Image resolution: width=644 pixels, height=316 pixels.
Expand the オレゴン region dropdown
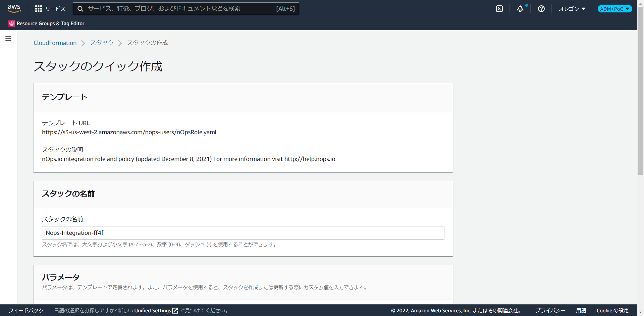point(572,9)
